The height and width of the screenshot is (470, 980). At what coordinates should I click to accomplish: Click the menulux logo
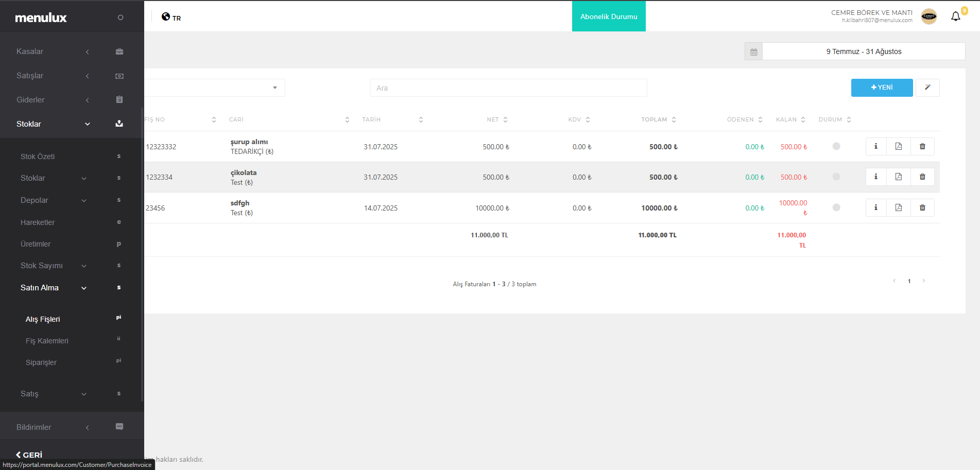click(x=41, y=18)
